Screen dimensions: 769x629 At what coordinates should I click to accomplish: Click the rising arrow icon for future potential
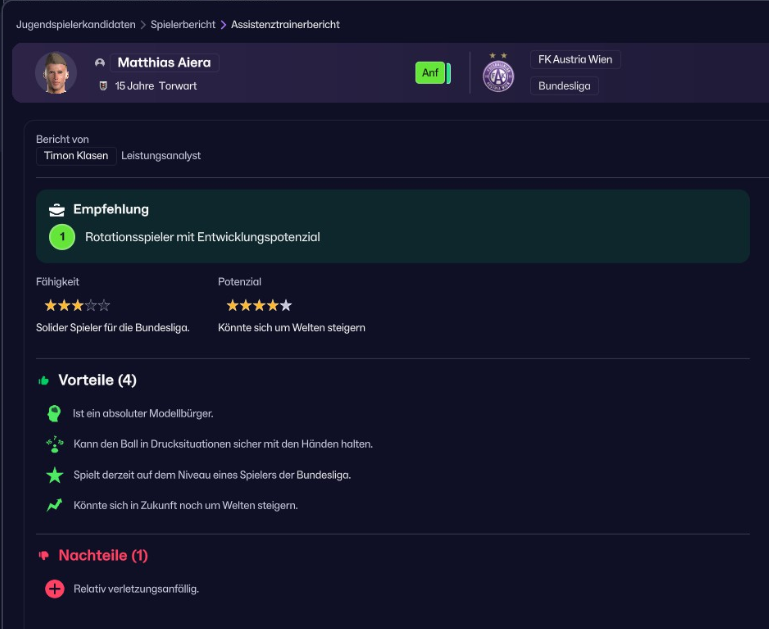point(54,505)
